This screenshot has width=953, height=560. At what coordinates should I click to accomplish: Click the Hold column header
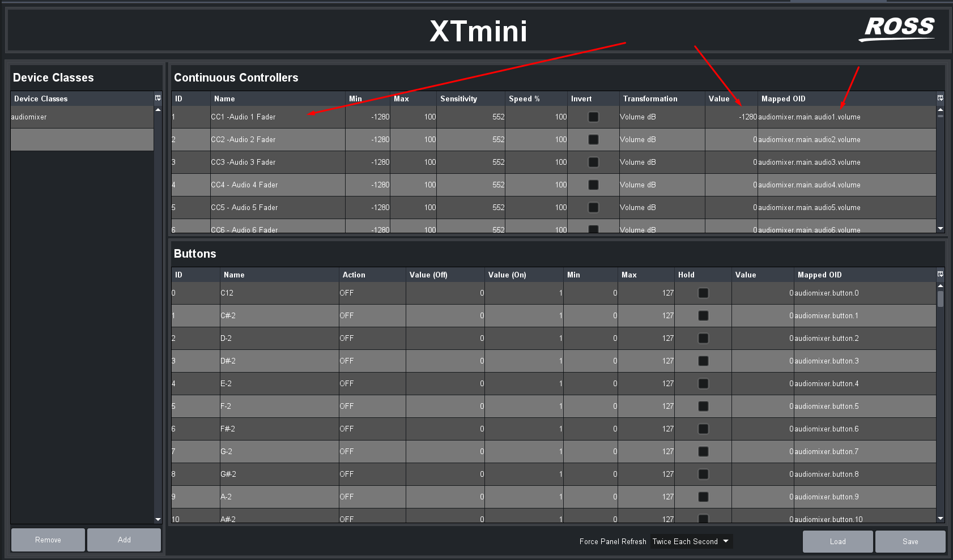pos(703,275)
